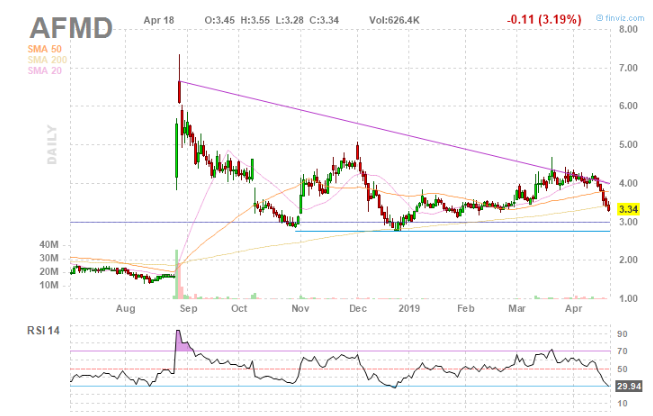Screen dimensions: 653x416
Task: Click the RSI 50 level label
Action: pos(622,369)
